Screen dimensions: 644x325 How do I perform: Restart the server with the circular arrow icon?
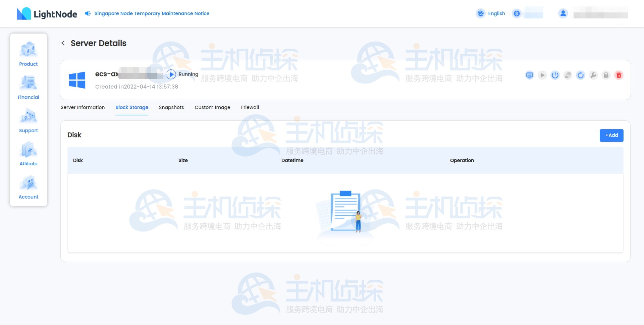(x=580, y=75)
